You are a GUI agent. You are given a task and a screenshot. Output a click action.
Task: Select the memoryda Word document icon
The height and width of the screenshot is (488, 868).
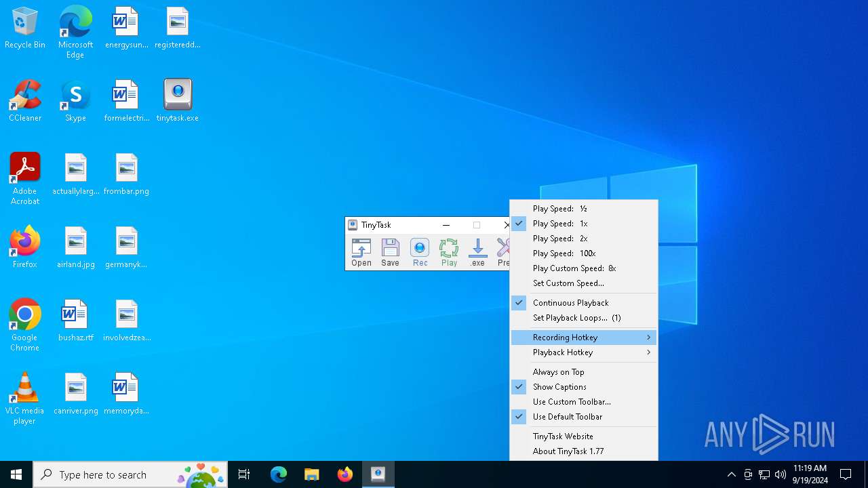coord(126,394)
